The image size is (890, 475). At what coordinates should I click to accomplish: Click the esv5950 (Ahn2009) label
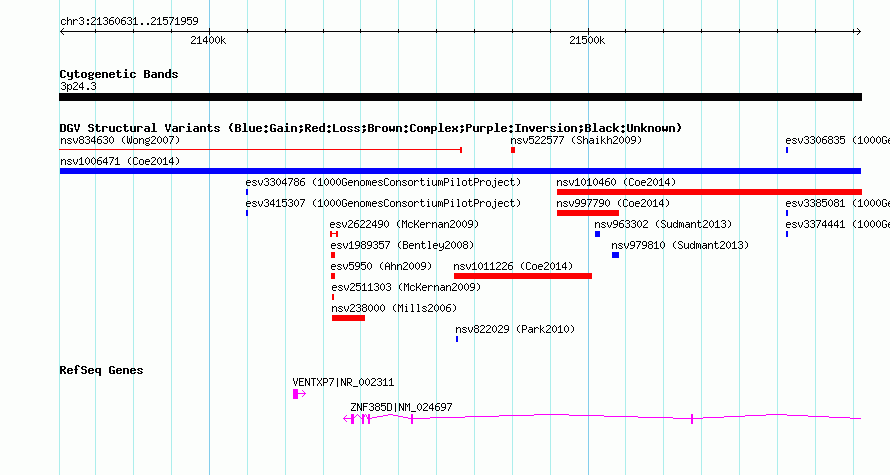tap(381, 266)
